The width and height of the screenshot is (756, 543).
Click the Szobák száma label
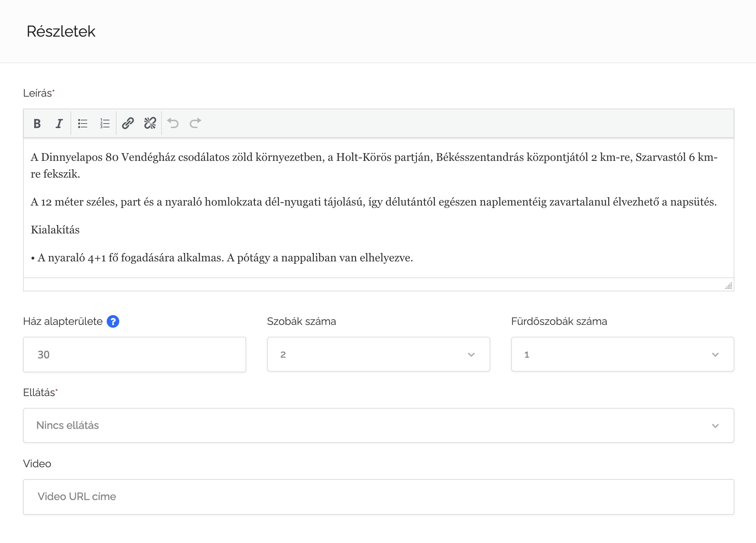tap(302, 321)
